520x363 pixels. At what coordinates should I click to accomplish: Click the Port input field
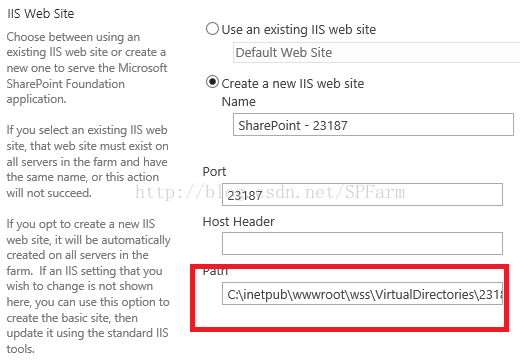pyautogui.click(x=362, y=194)
